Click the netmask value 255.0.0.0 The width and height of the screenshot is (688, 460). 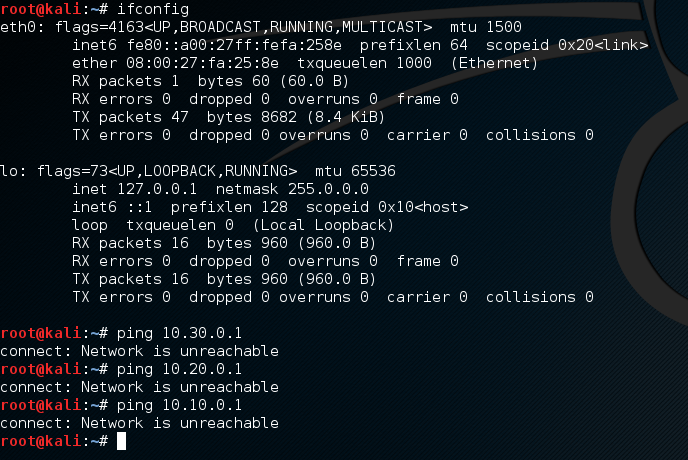pos(328,189)
